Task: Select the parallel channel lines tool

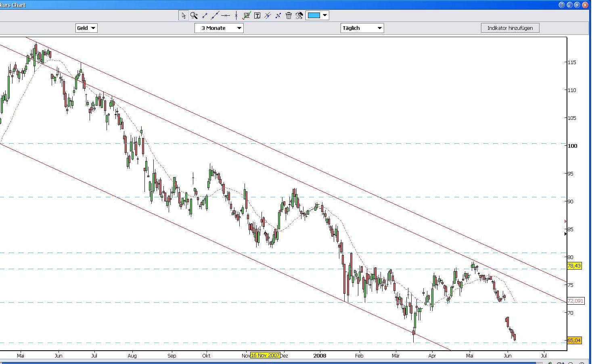Action: tap(268, 16)
